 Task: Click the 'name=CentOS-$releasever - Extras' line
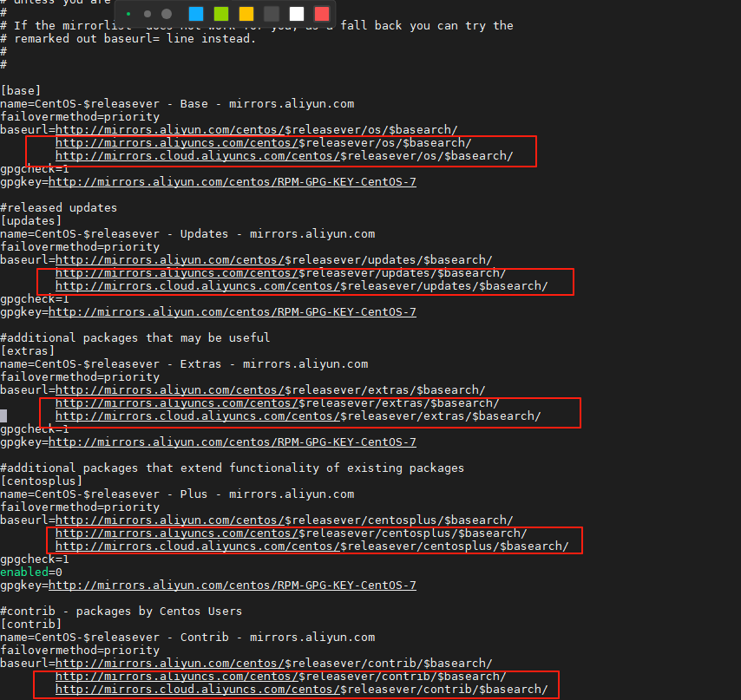pyautogui.click(x=184, y=364)
